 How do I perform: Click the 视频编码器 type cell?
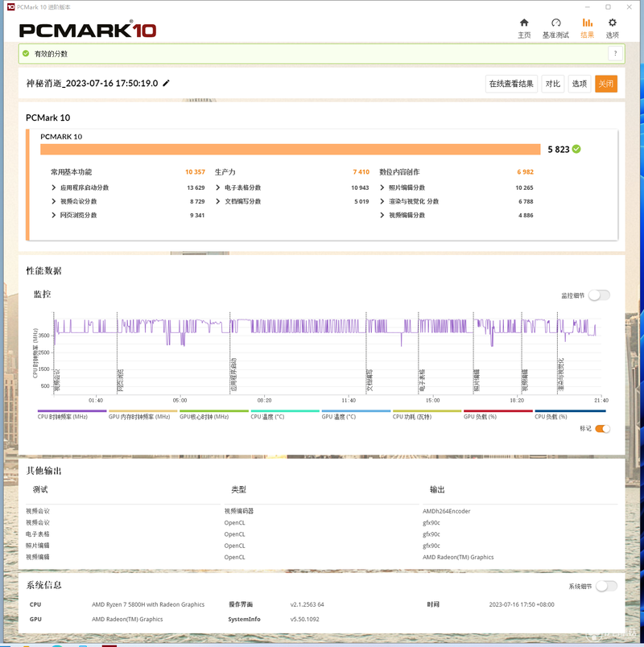click(239, 511)
